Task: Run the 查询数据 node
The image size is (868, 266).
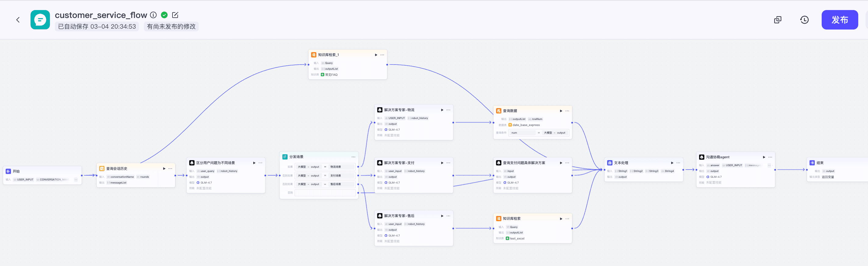Action: 561,111
